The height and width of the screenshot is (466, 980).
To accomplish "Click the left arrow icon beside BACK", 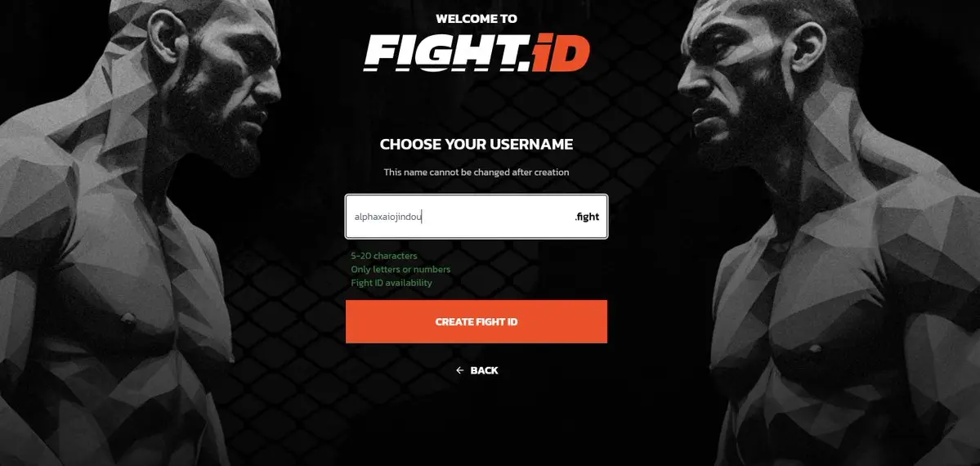I will point(459,370).
